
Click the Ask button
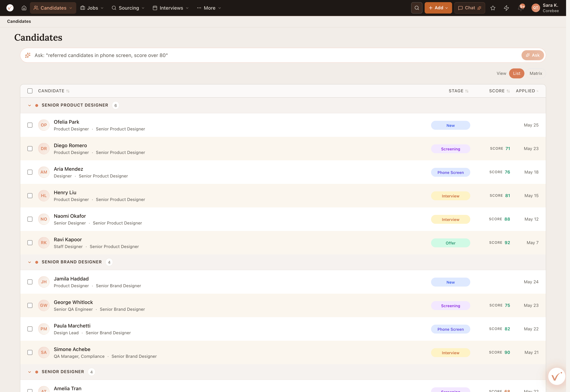532,55
